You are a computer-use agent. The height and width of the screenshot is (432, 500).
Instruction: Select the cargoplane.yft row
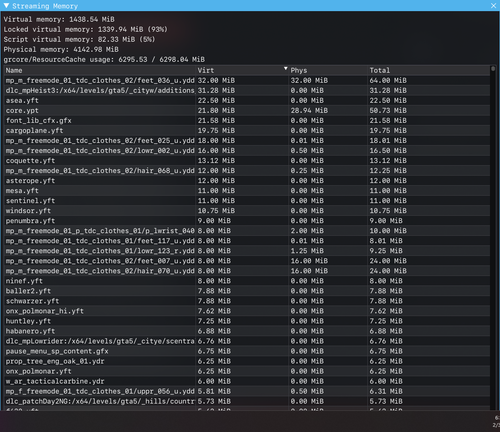tap(247, 130)
